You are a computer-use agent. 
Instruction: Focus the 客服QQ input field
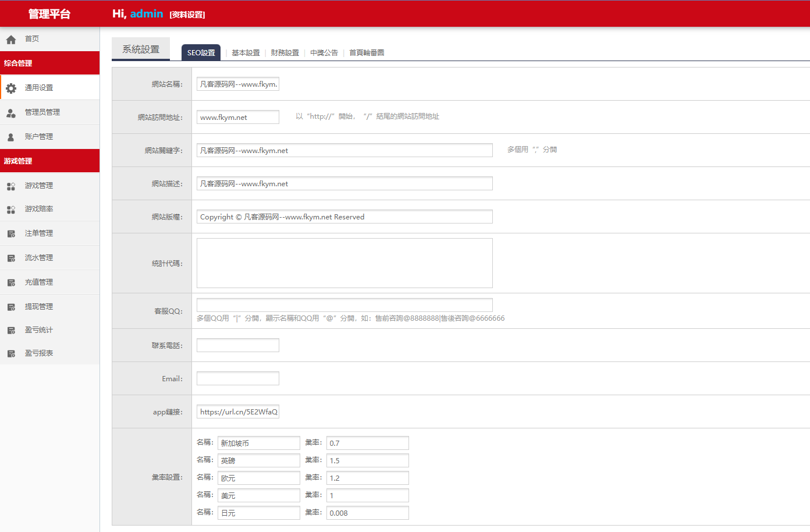click(344, 305)
